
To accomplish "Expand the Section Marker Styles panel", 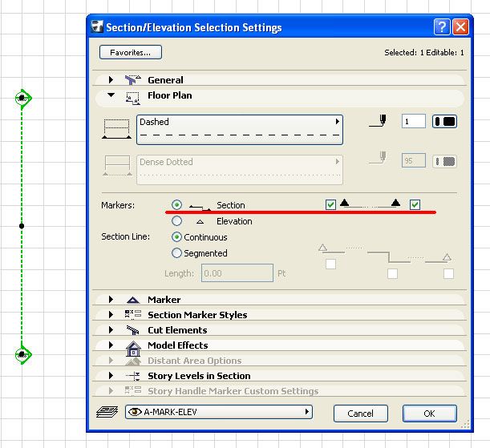I will point(111,314).
